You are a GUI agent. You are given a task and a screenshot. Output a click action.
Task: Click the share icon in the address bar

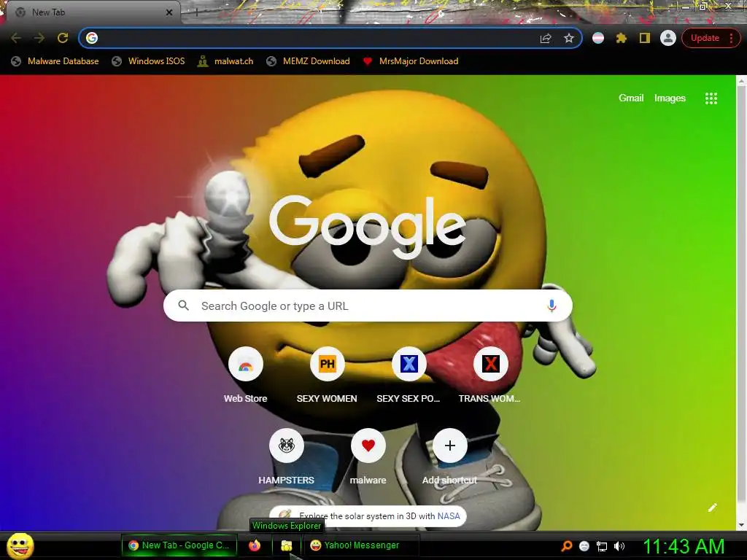pos(546,38)
